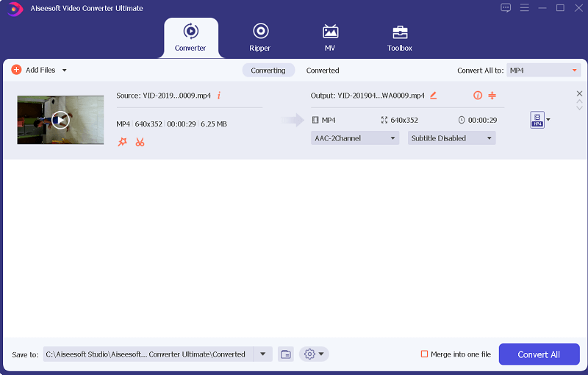Viewport: 588px width, 375px height.
Task: Click the feedback chat icon in title bar
Action: tap(506, 8)
